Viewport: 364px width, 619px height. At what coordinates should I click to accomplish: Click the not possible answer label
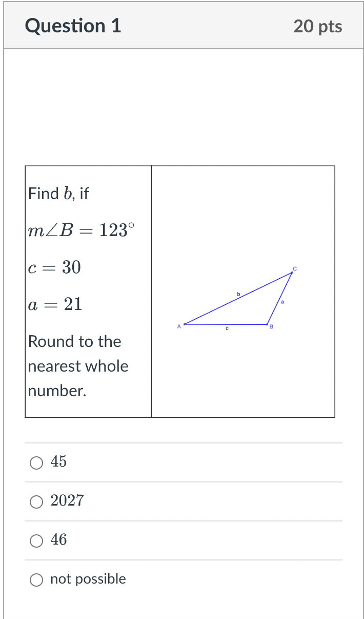click(88, 579)
